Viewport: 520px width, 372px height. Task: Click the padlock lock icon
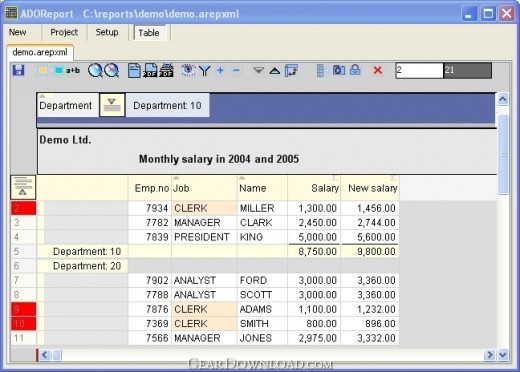[355, 70]
